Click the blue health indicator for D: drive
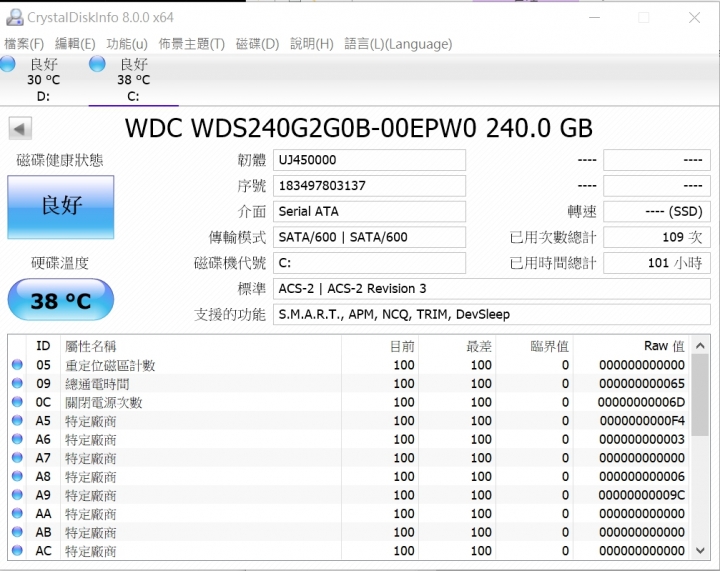The height and width of the screenshot is (571, 720). tap(8, 63)
